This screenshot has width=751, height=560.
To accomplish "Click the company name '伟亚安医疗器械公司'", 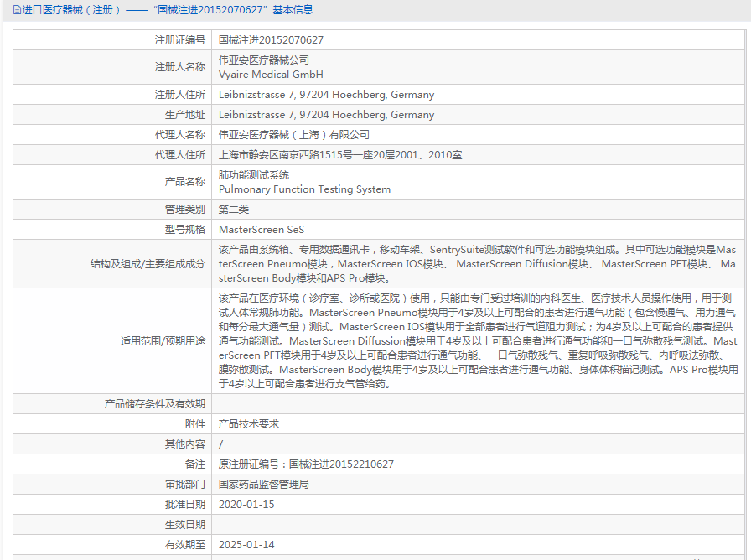I will [264, 60].
